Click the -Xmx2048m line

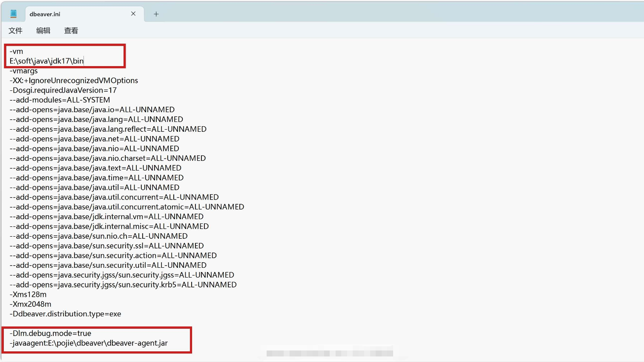[x=30, y=304]
